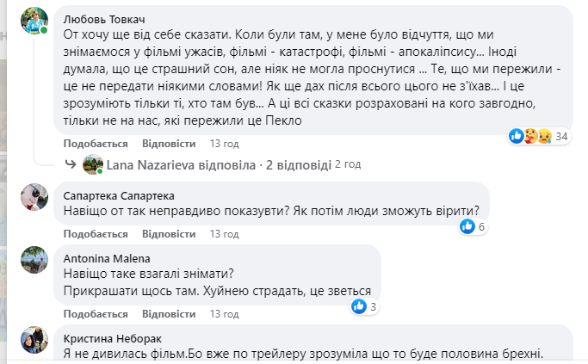The height and width of the screenshot is (364, 588).
Task: Open Antonina Malena author name link
Action: tap(108, 258)
